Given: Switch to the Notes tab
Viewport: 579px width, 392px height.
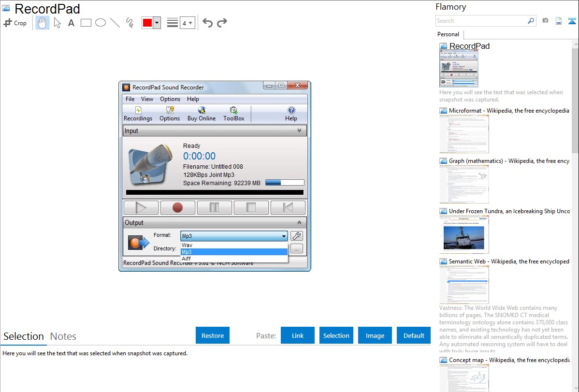Looking at the screenshot, I should point(63,336).
